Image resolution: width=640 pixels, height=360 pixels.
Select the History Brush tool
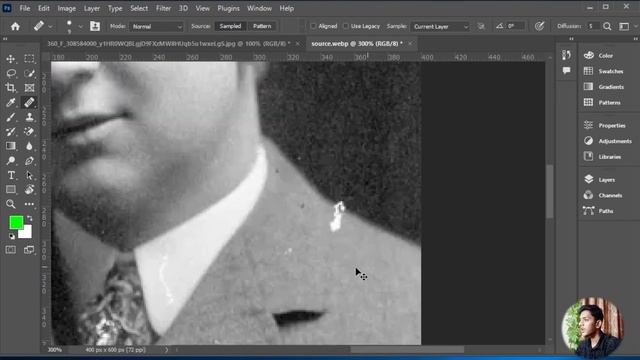pos(11,131)
